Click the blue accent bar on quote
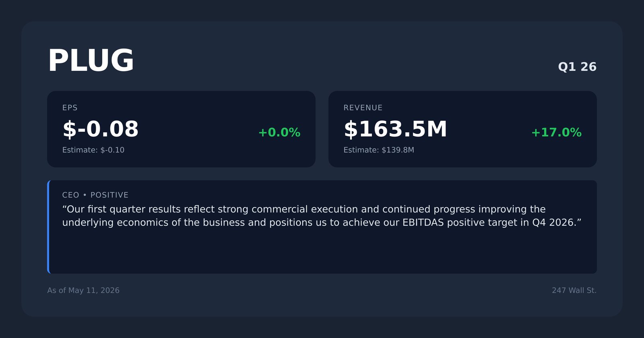The width and height of the screenshot is (644, 338). click(x=48, y=227)
